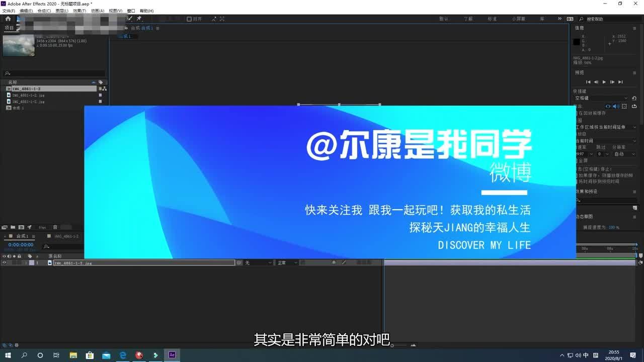Screen dimensions: 644x362
Task: Click the new folder icon in Project panel
Action: pyautogui.click(x=13, y=227)
